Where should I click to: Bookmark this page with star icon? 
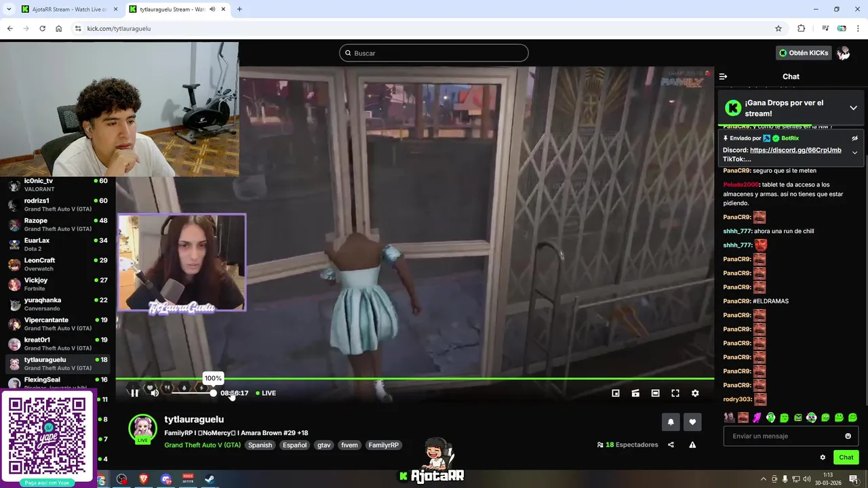pyautogui.click(x=778, y=28)
